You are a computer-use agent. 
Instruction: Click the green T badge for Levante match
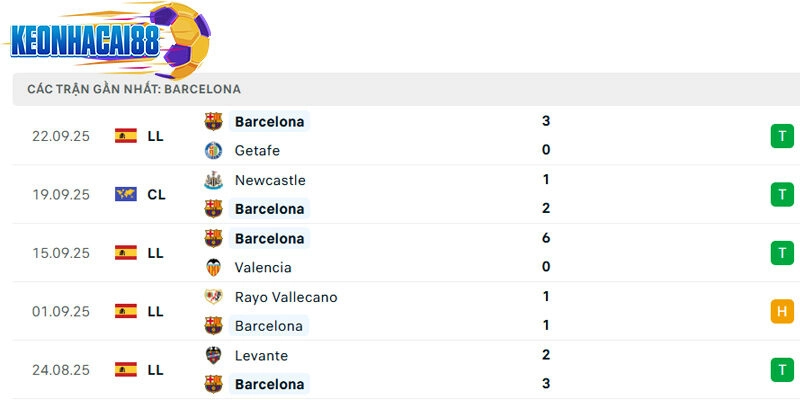click(782, 370)
